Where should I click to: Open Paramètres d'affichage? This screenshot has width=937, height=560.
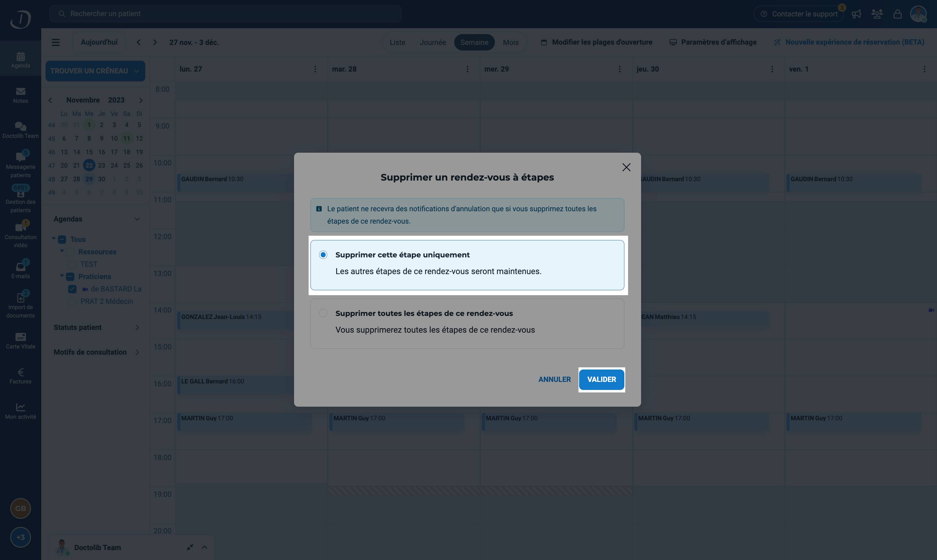[713, 42]
